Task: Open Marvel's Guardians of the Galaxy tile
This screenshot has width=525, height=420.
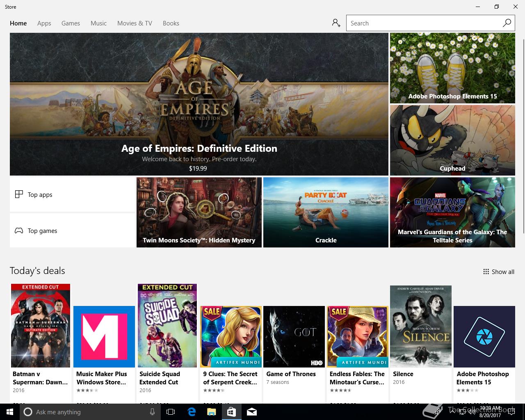Action: [452, 212]
